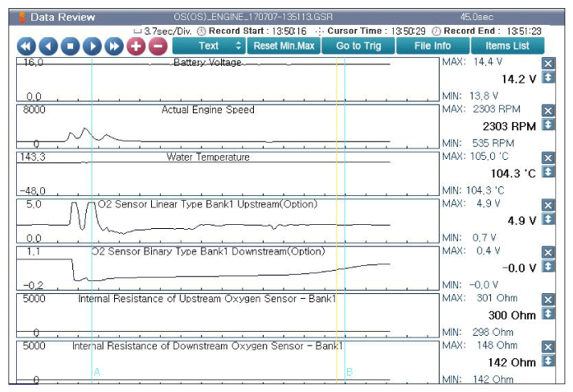This screenshot has height=392, width=573.
Task: Select cursor B marker label
Action: coord(350,372)
